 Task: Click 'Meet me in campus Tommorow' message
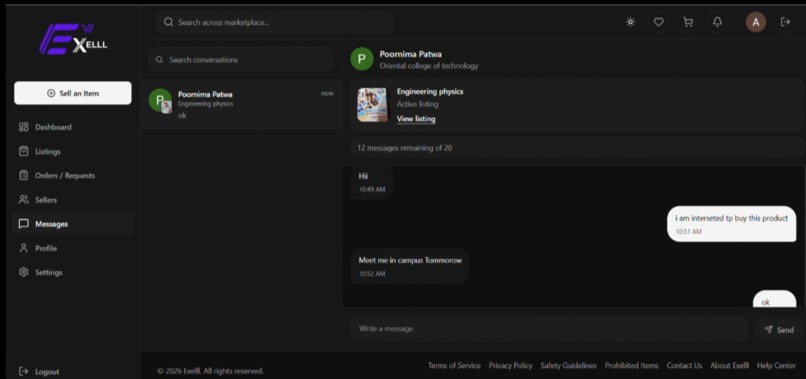(410, 266)
